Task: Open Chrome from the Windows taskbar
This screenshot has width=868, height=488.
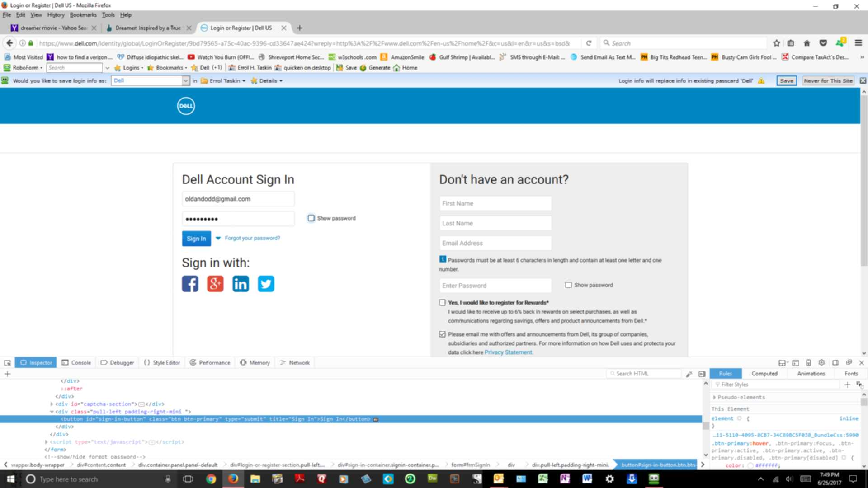Action: click(x=211, y=479)
